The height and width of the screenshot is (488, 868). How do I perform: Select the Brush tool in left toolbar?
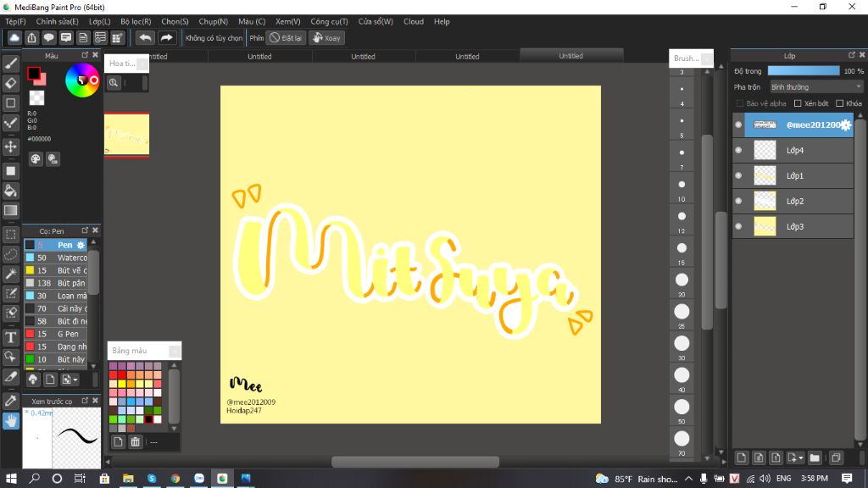point(10,64)
